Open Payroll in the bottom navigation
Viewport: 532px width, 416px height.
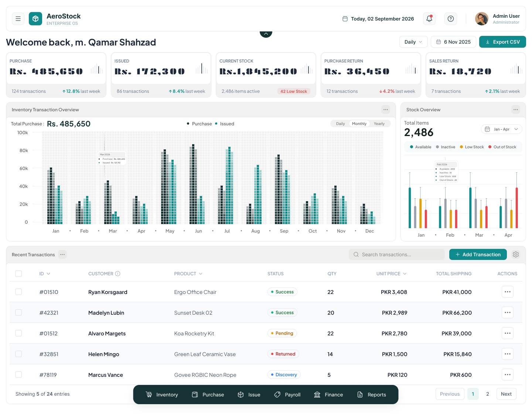click(287, 395)
